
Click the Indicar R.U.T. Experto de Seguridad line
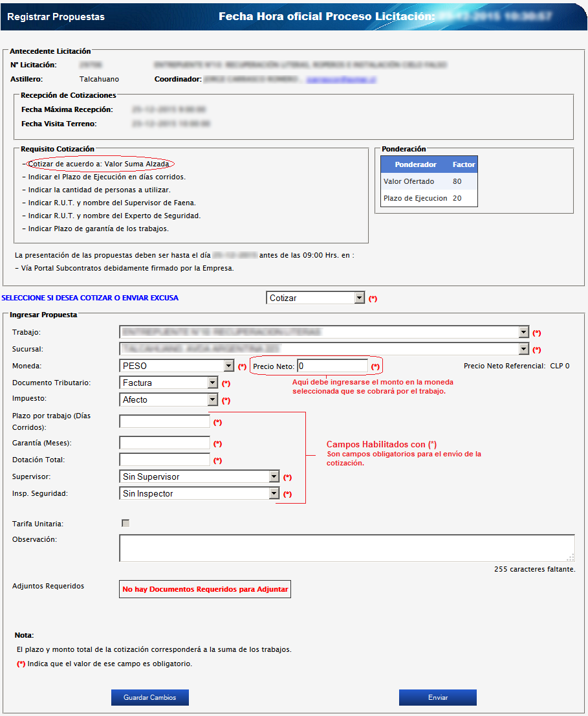111,216
